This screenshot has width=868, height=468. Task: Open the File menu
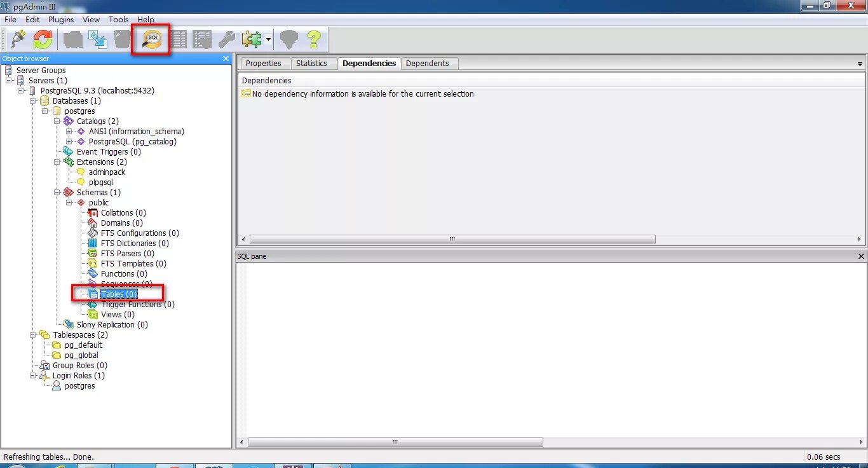tap(10, 20)
